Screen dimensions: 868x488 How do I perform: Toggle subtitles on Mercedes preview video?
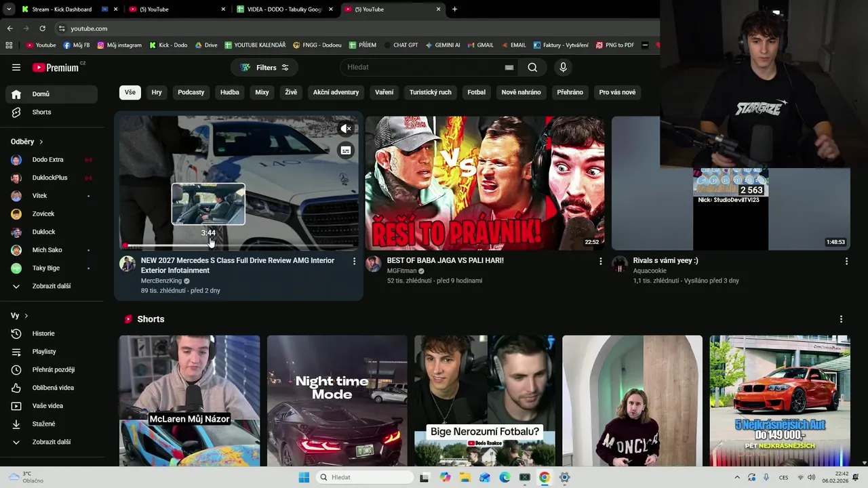pyautogui.click(x=346, y=150)
